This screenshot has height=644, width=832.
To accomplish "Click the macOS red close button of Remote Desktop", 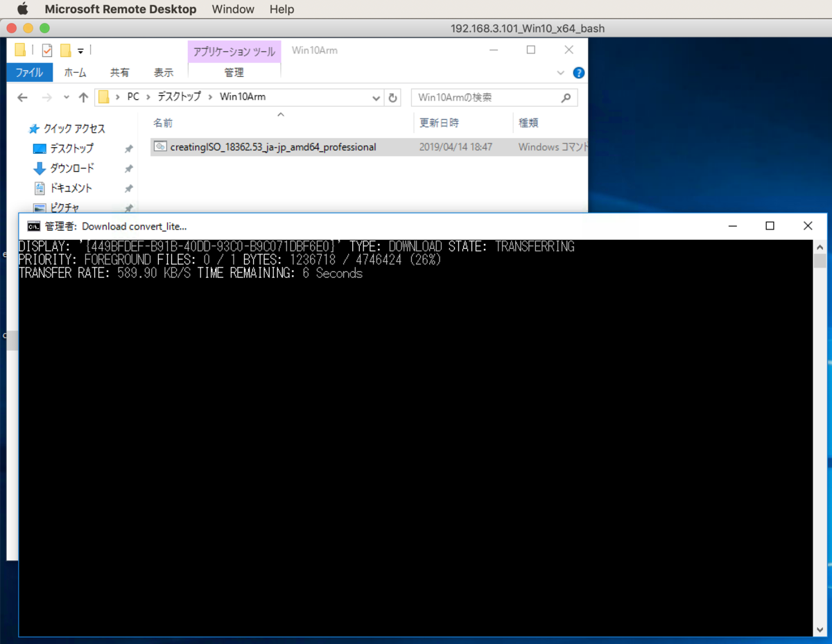I will click(11, 28).
